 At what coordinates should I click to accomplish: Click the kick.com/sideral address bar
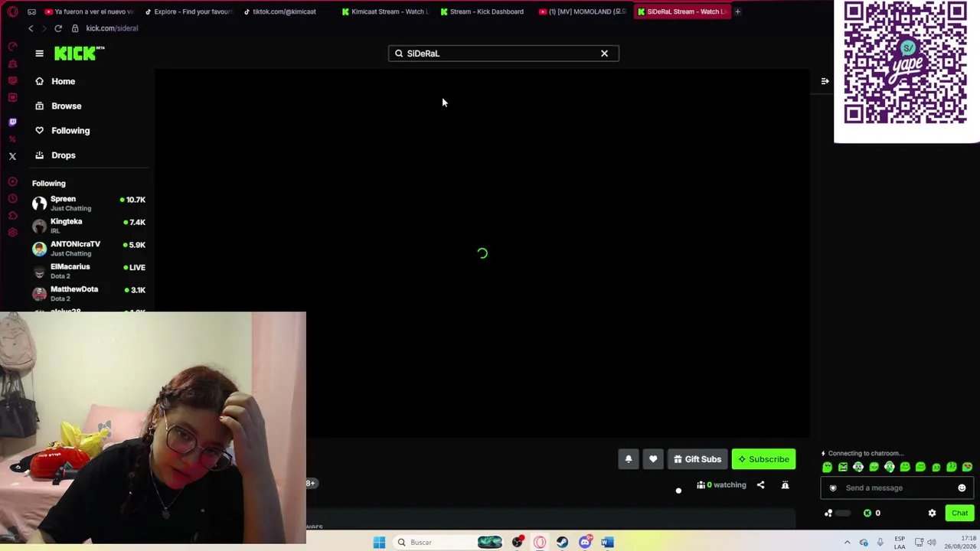tap(112, 28)
